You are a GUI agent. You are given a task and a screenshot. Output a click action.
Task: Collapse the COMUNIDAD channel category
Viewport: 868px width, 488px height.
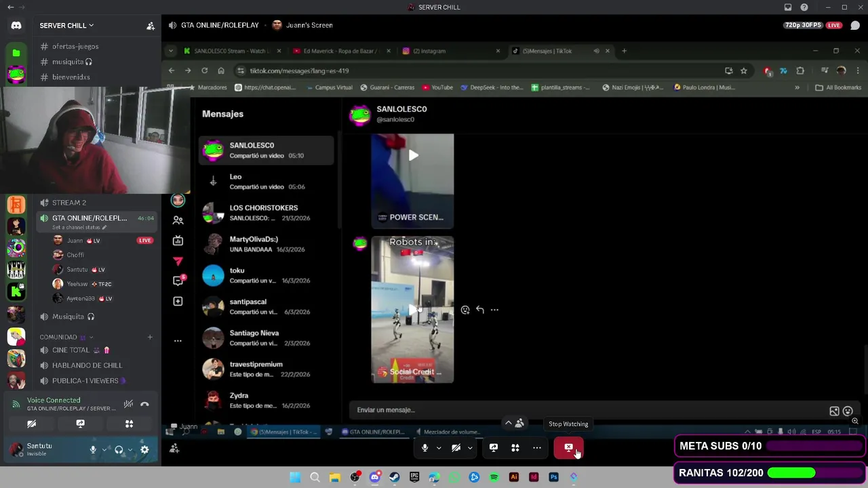click(66, 337)
